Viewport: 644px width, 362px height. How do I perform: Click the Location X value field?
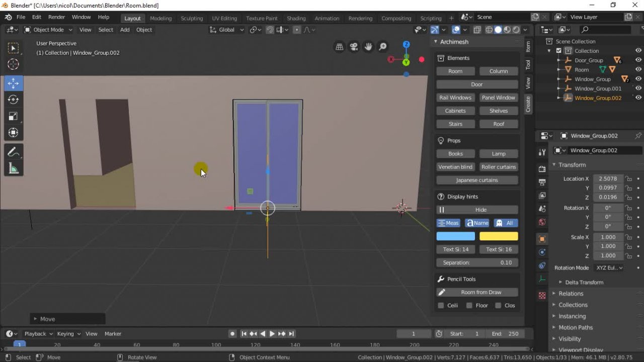point(608,178)
